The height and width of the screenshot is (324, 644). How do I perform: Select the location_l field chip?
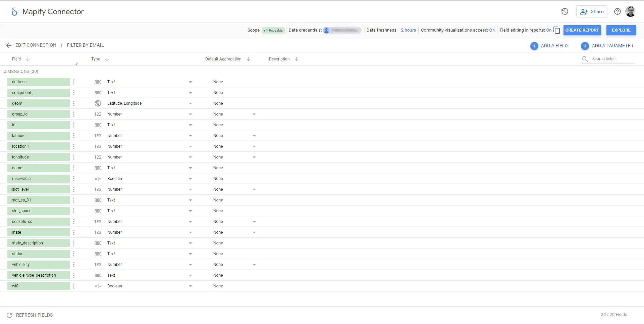pyautogui.click(x=38, y=146)
